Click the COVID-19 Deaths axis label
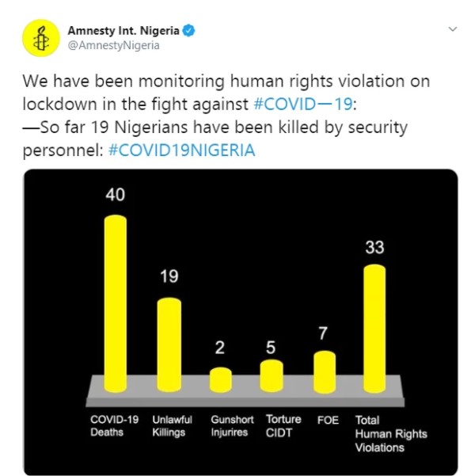The image size is (467, 476). pos(115,426)
